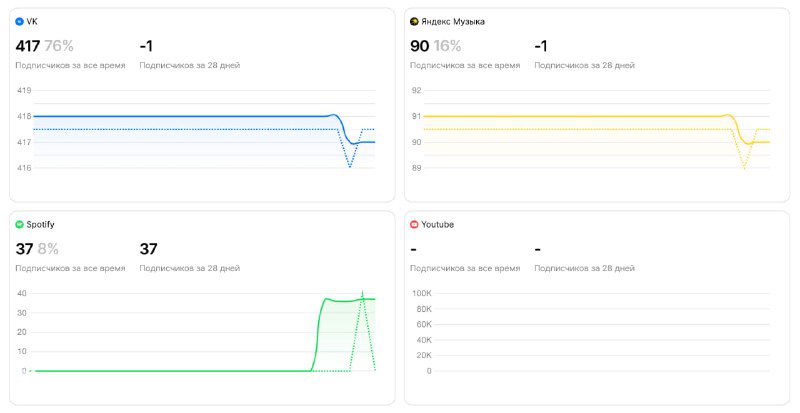800x413 pixels.
Task: Click the Яндекс Музыка logo icon
Action: (x=414, y=21)
